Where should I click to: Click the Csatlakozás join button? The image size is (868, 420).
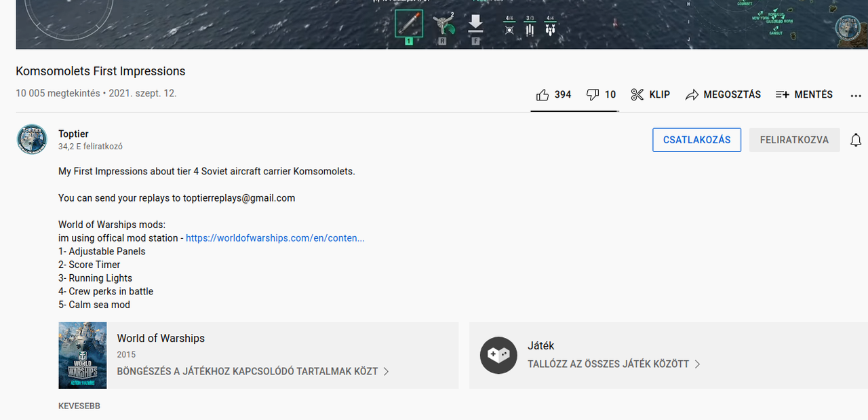(696, 140)
